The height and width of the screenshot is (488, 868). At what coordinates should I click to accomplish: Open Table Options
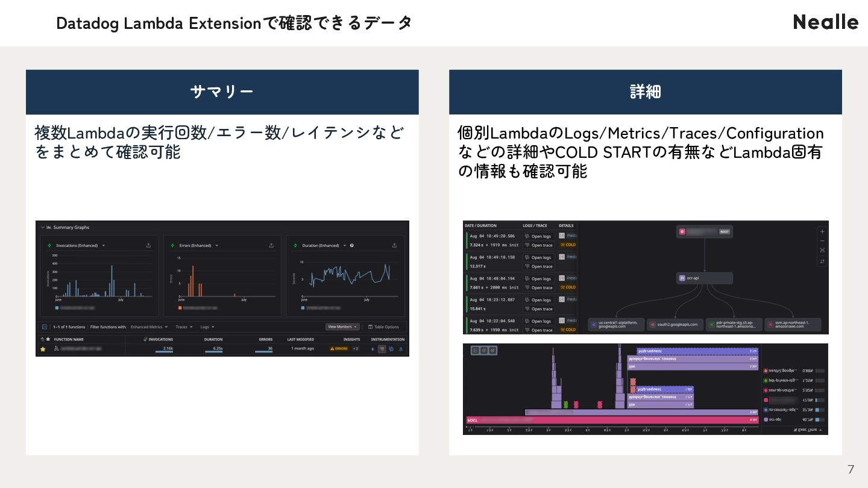383,327
